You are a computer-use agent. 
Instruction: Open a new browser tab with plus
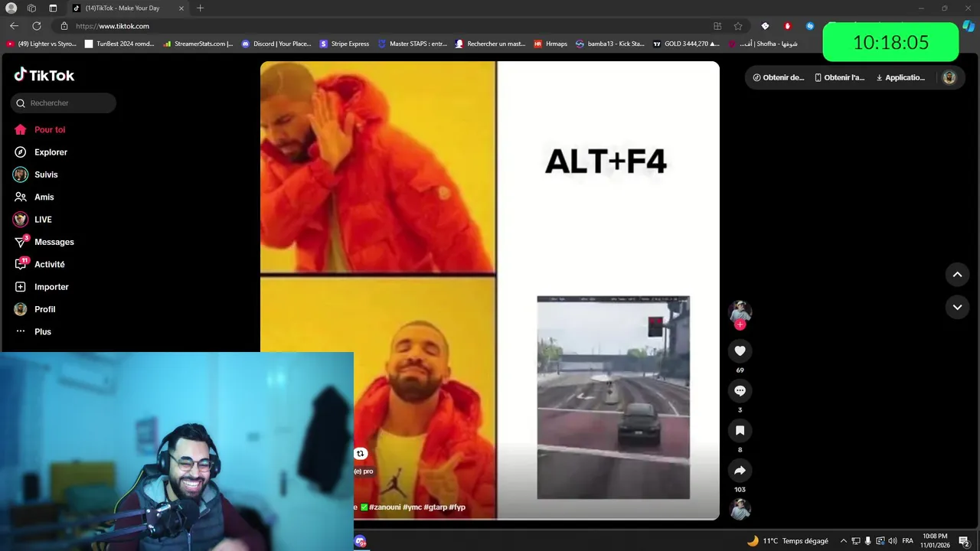tap(200, 8)
